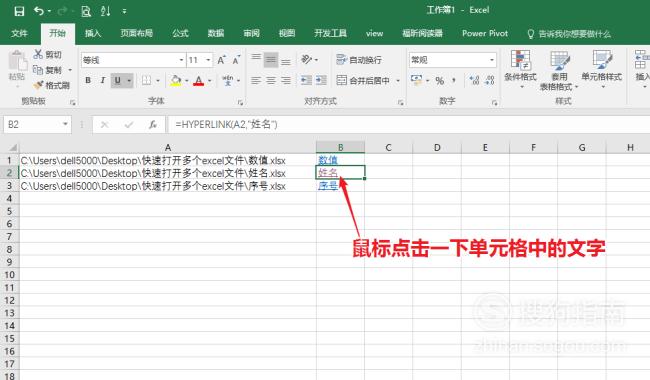Center text horizontally
650x380 pixels.
271,80
